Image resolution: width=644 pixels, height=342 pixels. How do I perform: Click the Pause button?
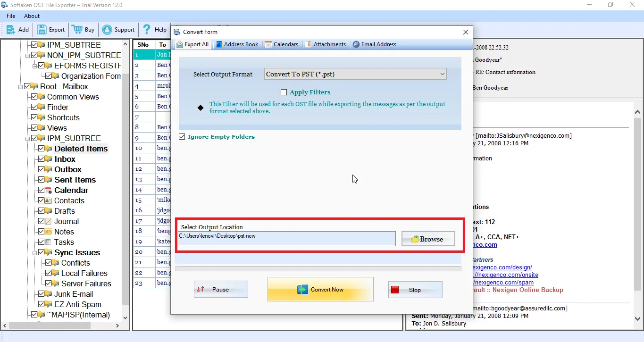point(221,290)
